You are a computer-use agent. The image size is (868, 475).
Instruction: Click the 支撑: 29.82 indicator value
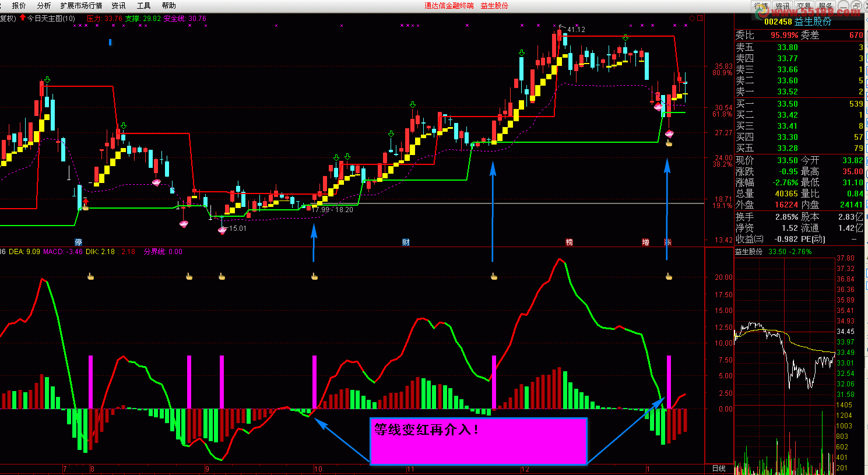(143, 19)
